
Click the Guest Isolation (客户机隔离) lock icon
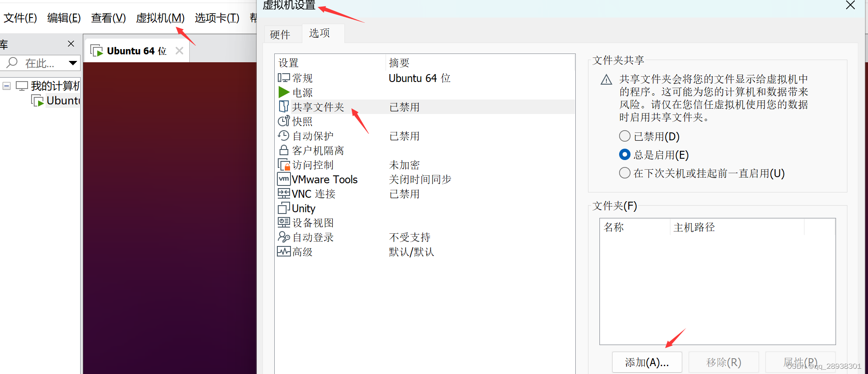[284, 150]
